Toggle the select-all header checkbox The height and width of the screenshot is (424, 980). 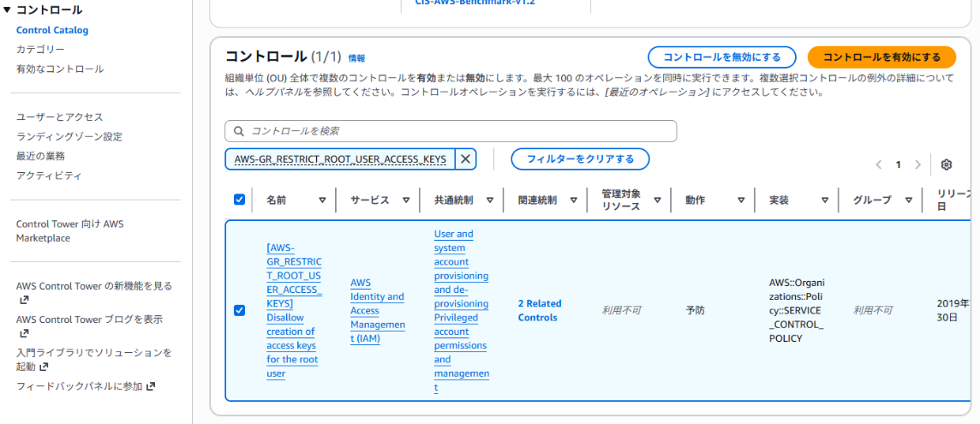(x=239, y=200)
